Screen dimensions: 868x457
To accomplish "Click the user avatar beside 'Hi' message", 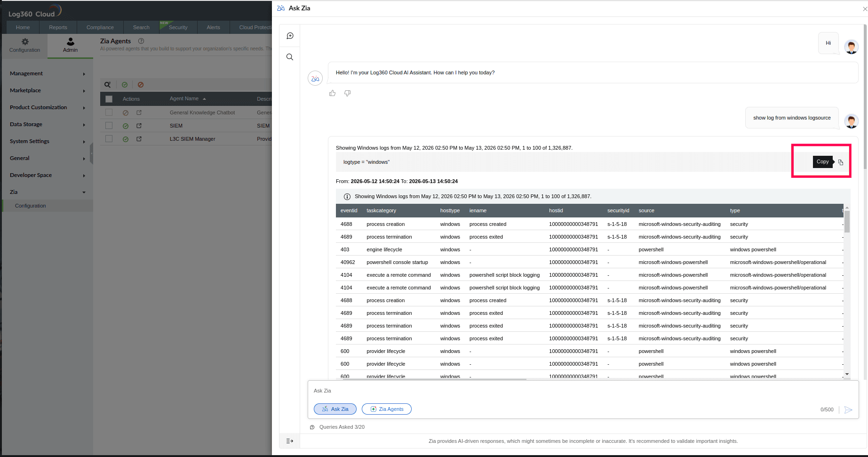I will [x=851, y=47].
